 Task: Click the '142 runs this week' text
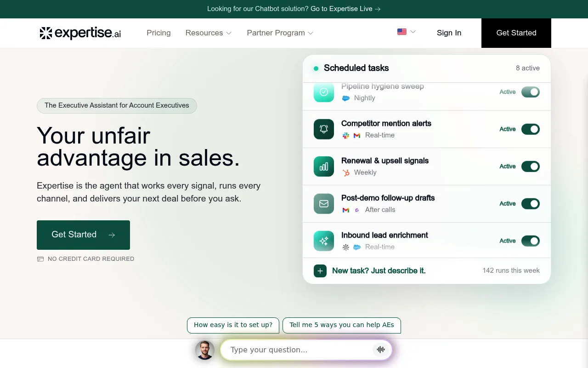(511, 270)
